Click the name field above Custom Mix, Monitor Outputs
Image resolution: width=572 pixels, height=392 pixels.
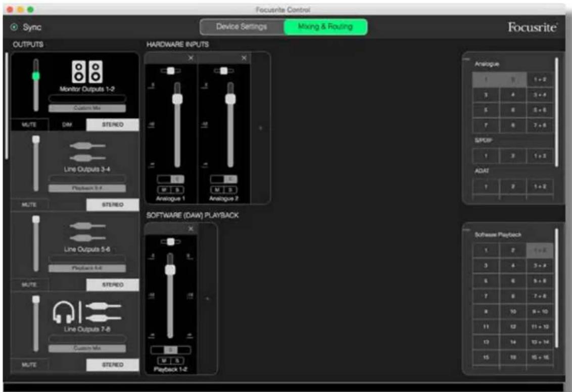pos(87,99)
